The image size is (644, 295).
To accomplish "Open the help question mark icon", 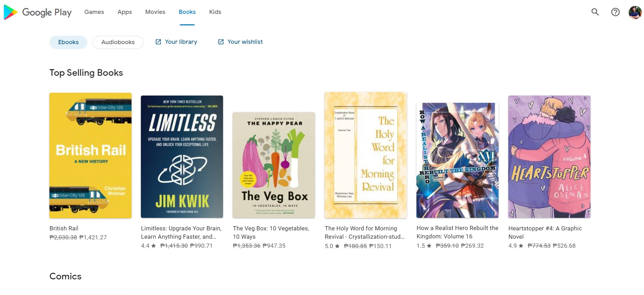I will [615, 12].
